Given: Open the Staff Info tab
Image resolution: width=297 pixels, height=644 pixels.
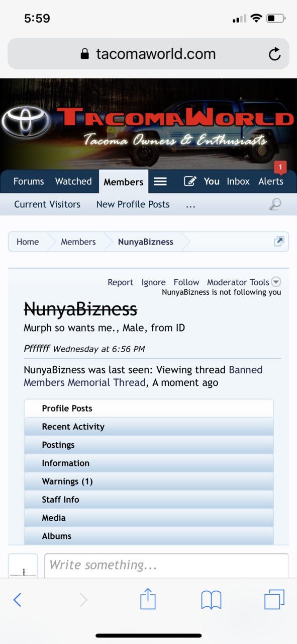Looking at the screenshot, I should point(149,500).
